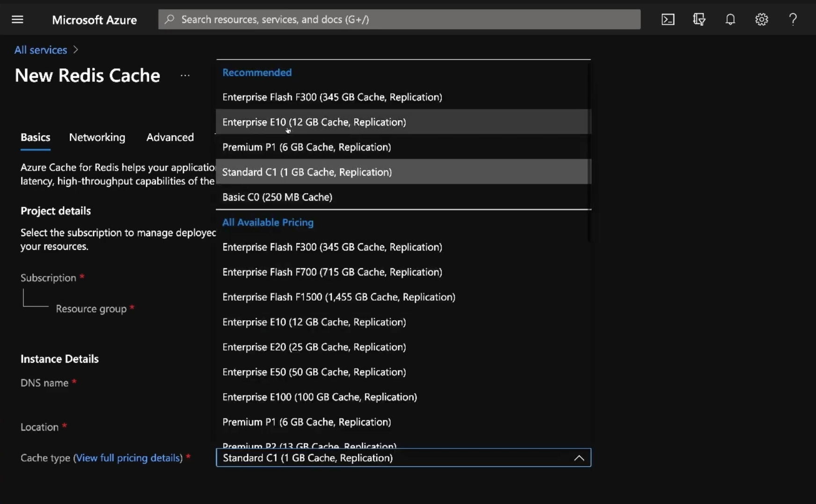This screenshot has width=816, height=504.
Task: Select Basic C0 (250 MB Cache)
Action: (x=403, y=197)
